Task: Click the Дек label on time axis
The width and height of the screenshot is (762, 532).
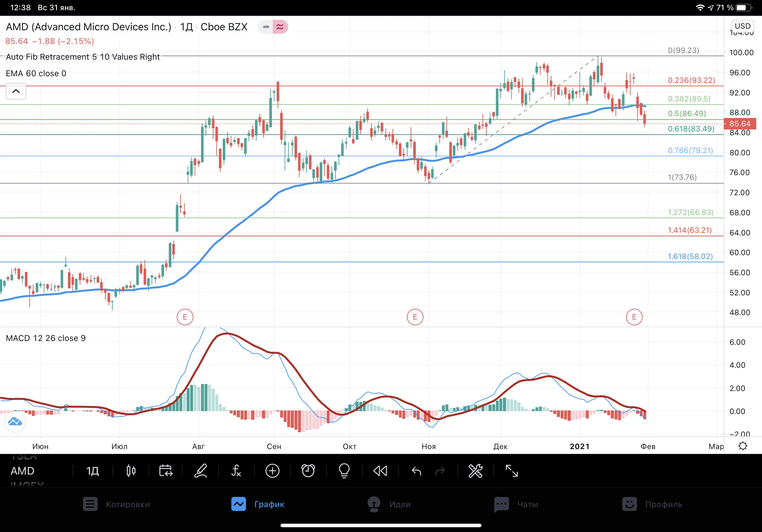Action: 500,447
